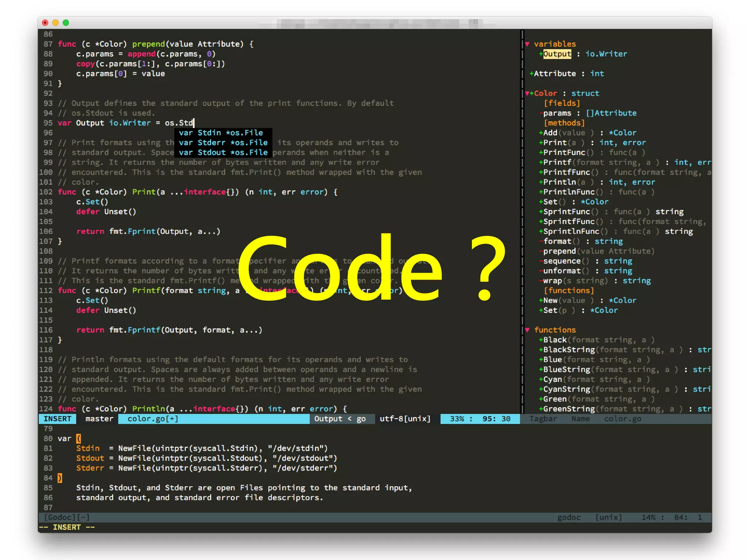
Task: Go to New(value) : *Color function
Action: 588,300
